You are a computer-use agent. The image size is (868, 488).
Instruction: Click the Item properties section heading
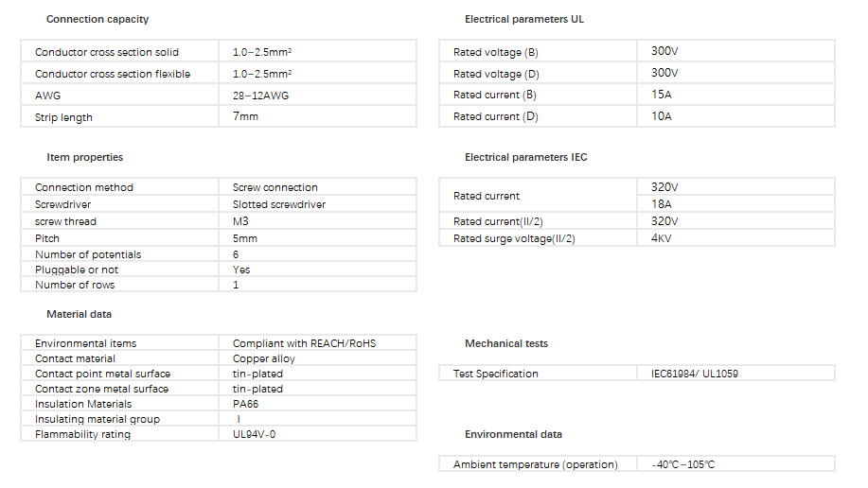tap(85, 157)
